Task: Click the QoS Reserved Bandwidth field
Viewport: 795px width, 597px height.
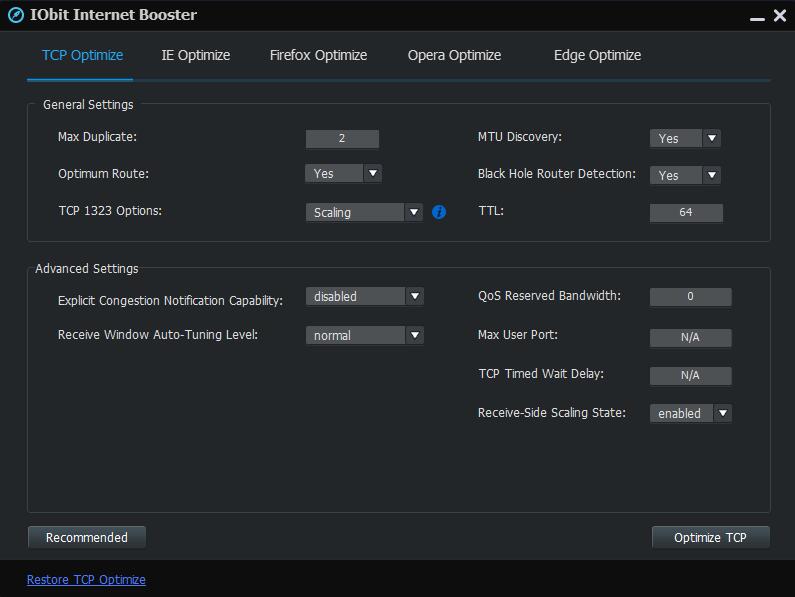Action: click(x=691, y=297)
